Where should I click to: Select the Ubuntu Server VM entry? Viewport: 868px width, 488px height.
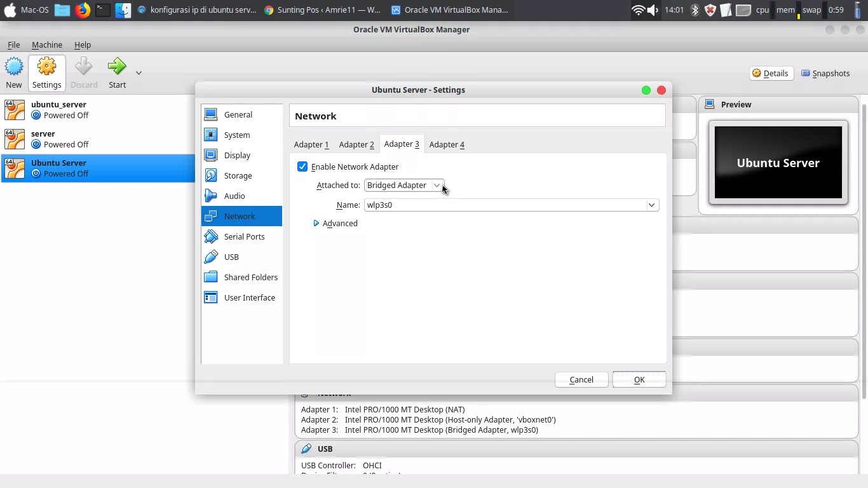point(98,168)
